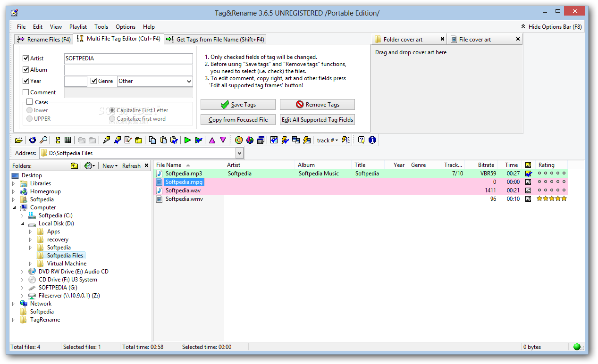This screenshot has height=364, width=598.
Task: Click the question mark help icon
Action: [361, 140]
